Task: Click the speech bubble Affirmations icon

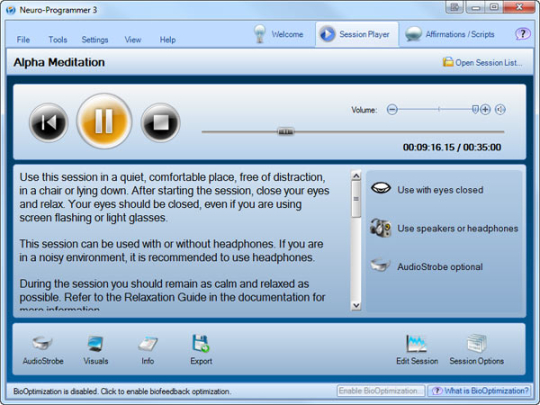Action: (x=413, y=34)
